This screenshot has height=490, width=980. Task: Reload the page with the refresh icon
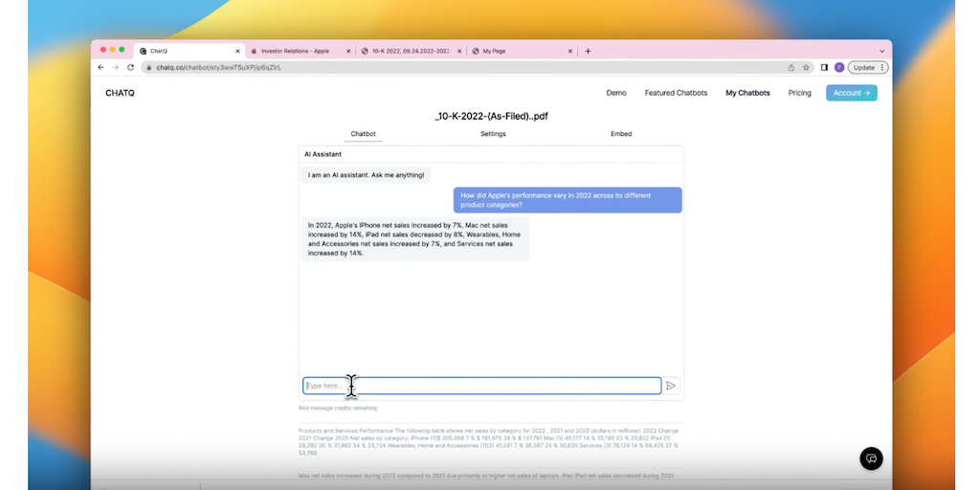coord(130,68)
